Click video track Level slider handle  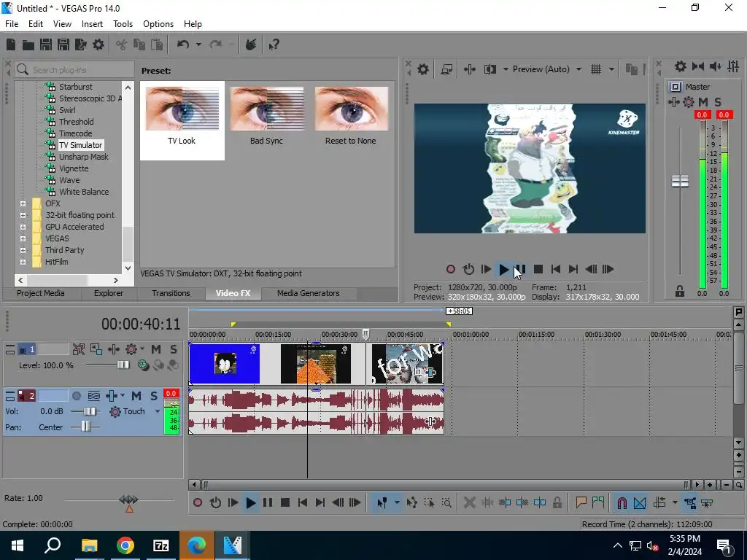point(123,365)
